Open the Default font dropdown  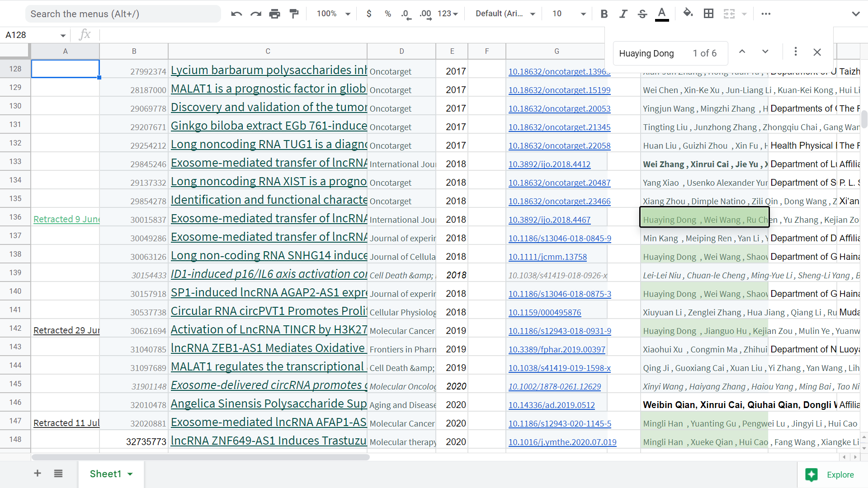505,14
